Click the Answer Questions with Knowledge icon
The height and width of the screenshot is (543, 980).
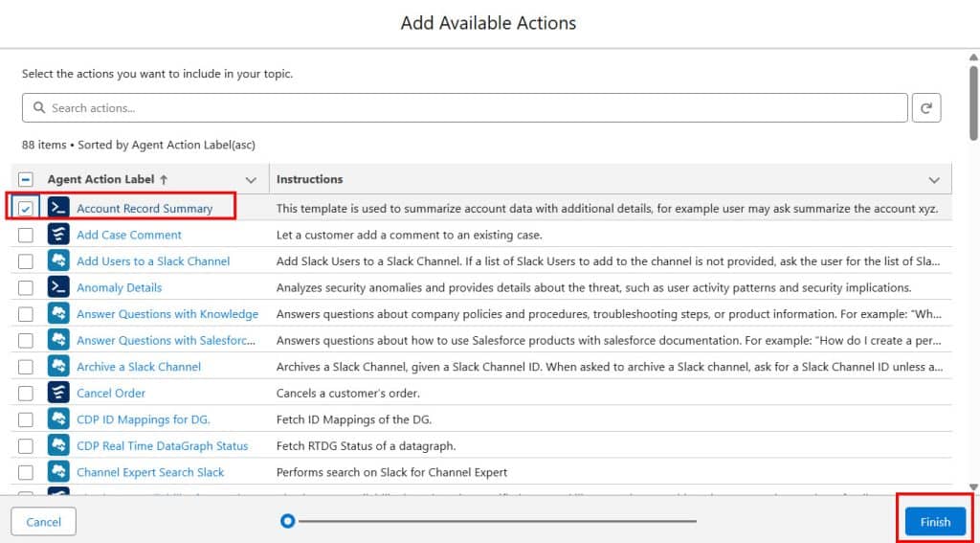(x=58, y=313)
